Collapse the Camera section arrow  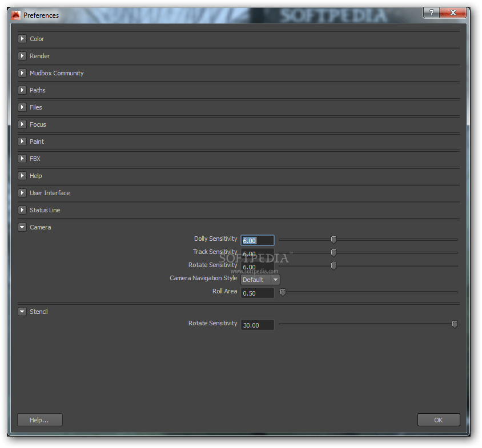point(22,227)
